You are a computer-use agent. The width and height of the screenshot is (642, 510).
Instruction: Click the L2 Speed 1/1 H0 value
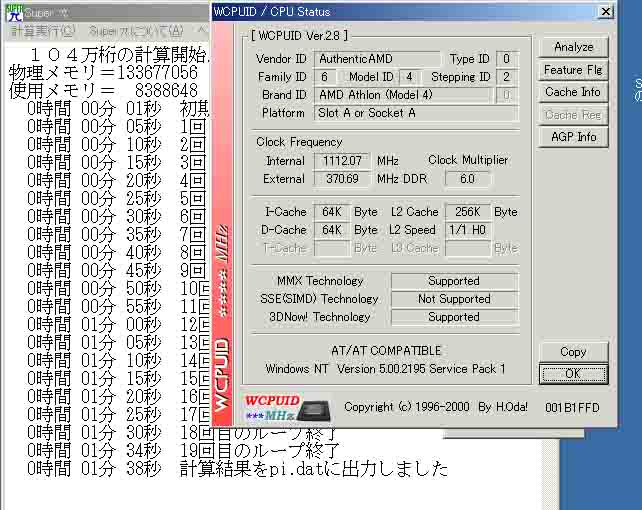(x=468, y=230)
